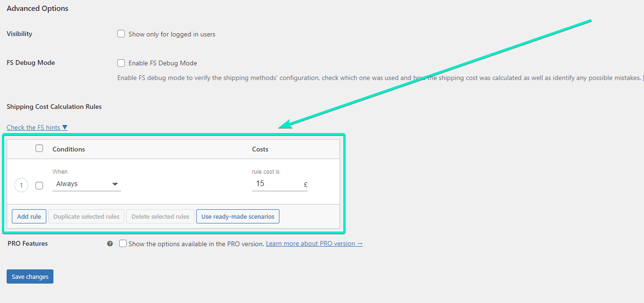644x303 pixels.
Task: Open Use ready-made scenarios
Action: coord(238,216)
